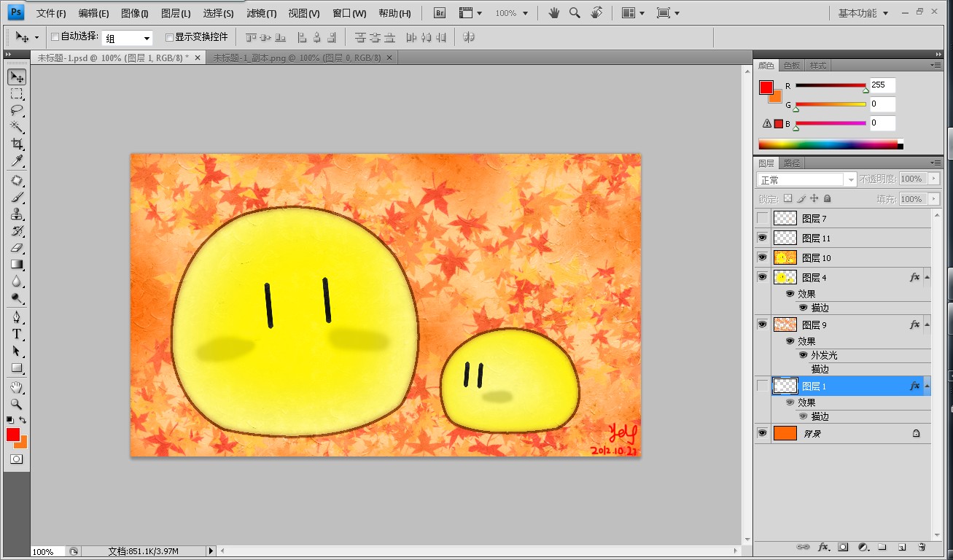Collapse effects of 图层 4
The image size is (953, 560).
tap(927, 278)
